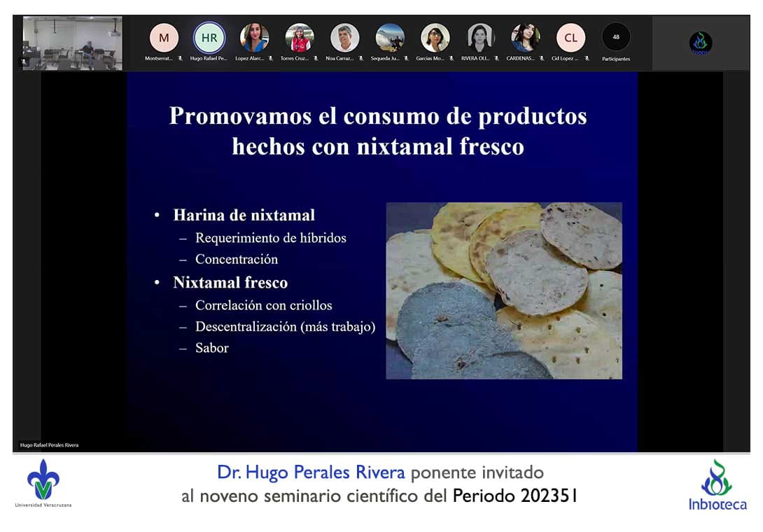Select Garcias Mo participant avatar
763x532 pixels.
pos(435,38)
